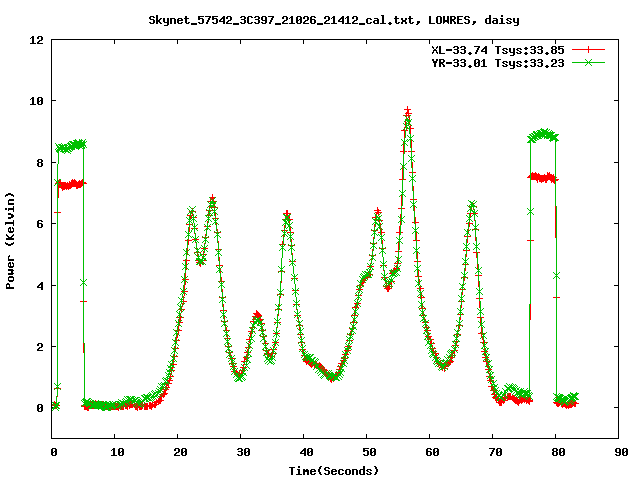Click x-axis tick label 30
This screenshot has height=480, width=640.
[243, 452]
